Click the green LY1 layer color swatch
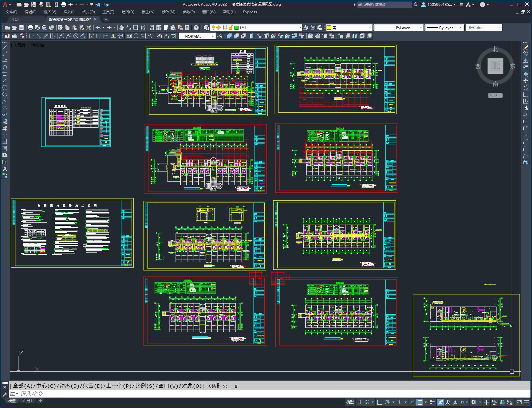This screenshot has width=532, height=408. (237, 28)
